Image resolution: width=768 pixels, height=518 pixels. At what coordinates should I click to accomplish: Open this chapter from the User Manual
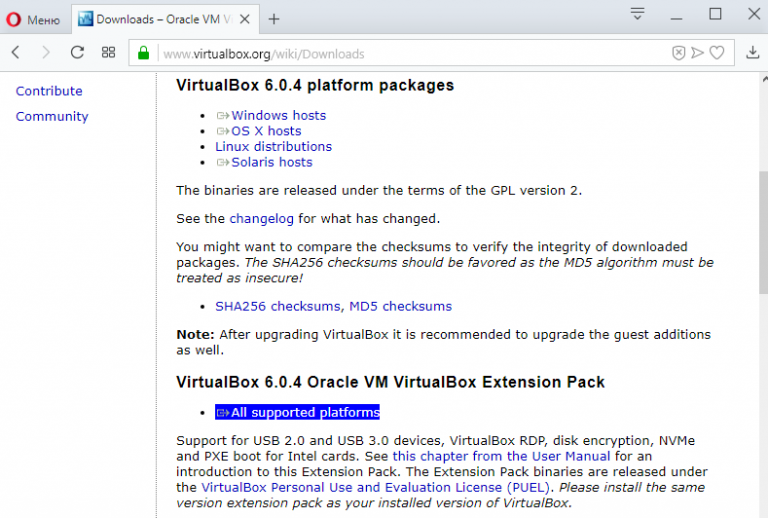(502, 456)
